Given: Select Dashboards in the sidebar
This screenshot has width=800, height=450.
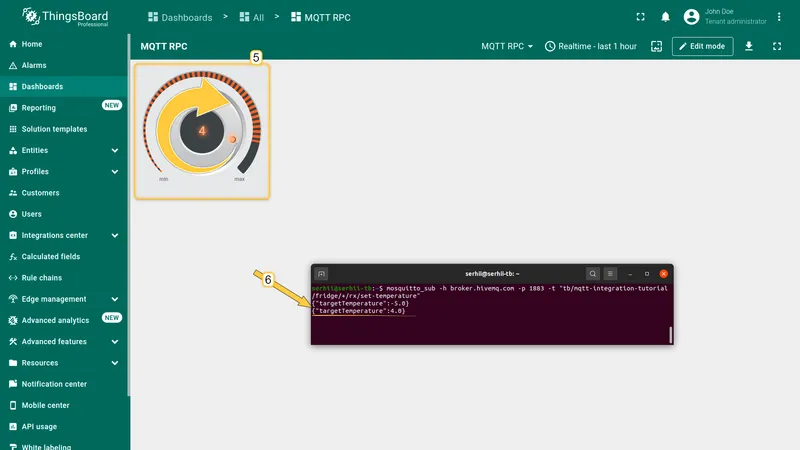Looking at the screenshot, I should coord(64,87).
